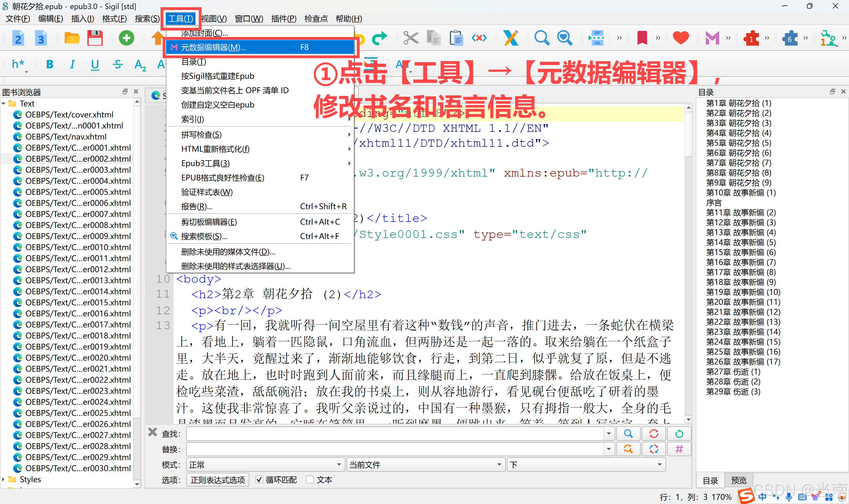The height and width of the screenshot is (504, 849).
Task: Disable the 循环匹配 checkbox
Action: pos(260,480)
